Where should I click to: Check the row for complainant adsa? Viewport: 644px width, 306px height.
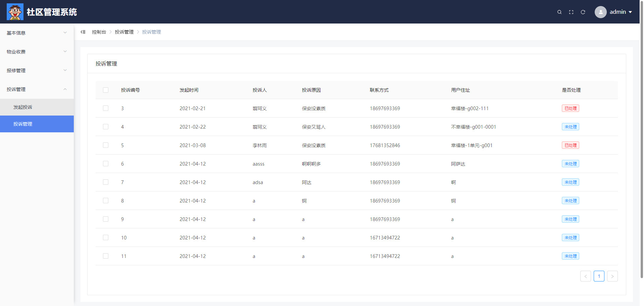click(x=106, y=182)
